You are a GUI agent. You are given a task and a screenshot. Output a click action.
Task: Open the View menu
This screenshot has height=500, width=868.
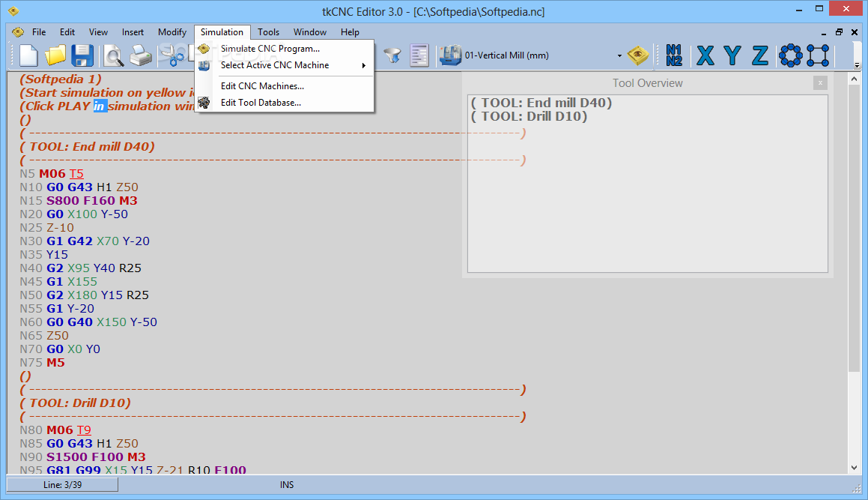[x=99, y=32]
